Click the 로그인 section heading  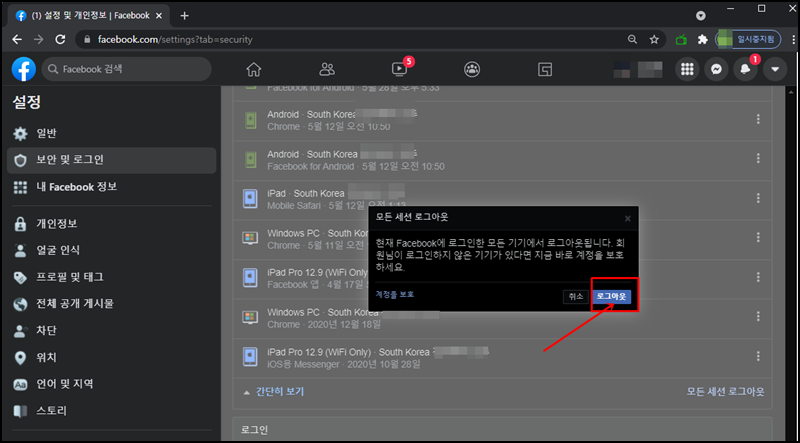[x=255, y=430]
